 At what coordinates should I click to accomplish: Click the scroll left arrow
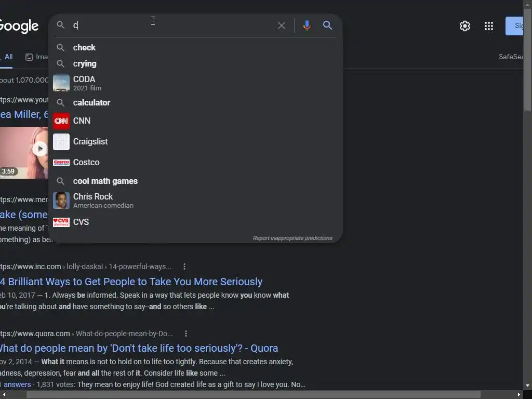pyautogui.click(x=4, y=395)
